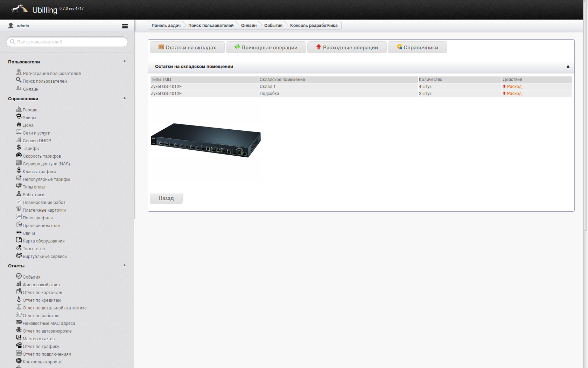
Task: Collapse the Пользователи sidebar section
Action: [x=125, y=61]
